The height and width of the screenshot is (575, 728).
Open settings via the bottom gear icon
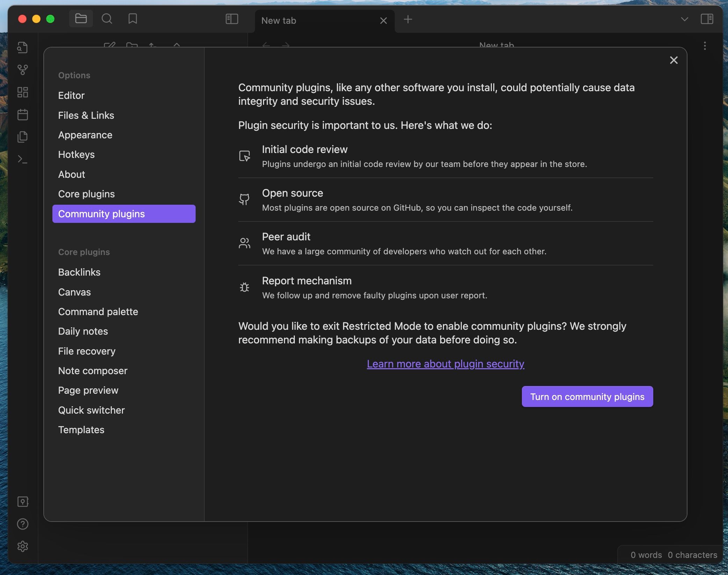23,547
